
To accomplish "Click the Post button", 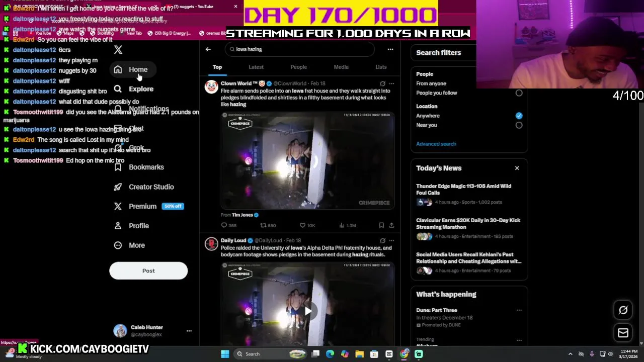I will 148,270.
